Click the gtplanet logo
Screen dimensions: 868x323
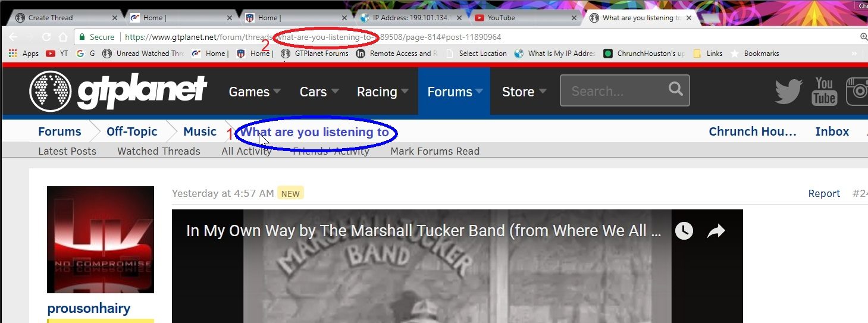coord(118,91)
